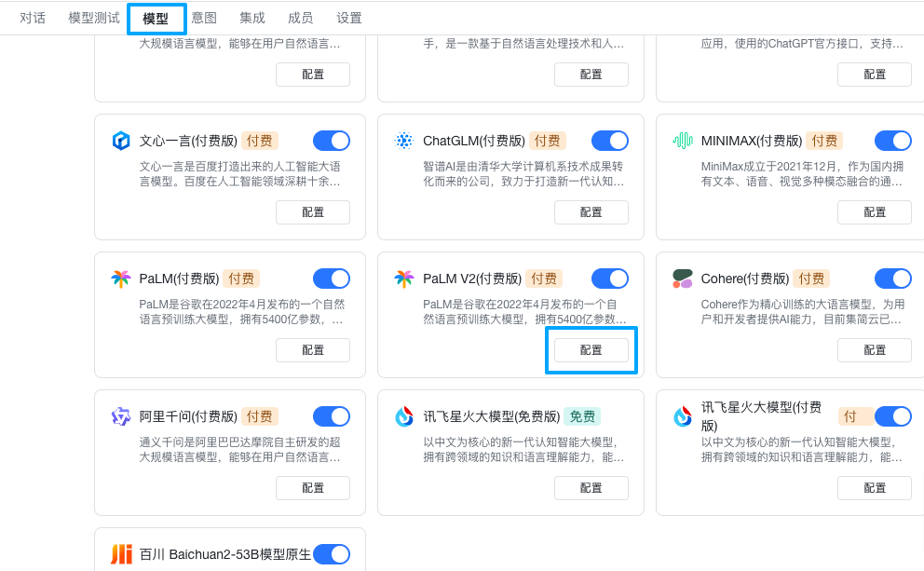Screen dimensions: 924x571
Task: Select the 模型 tab
Action: [x=156, y=19]
